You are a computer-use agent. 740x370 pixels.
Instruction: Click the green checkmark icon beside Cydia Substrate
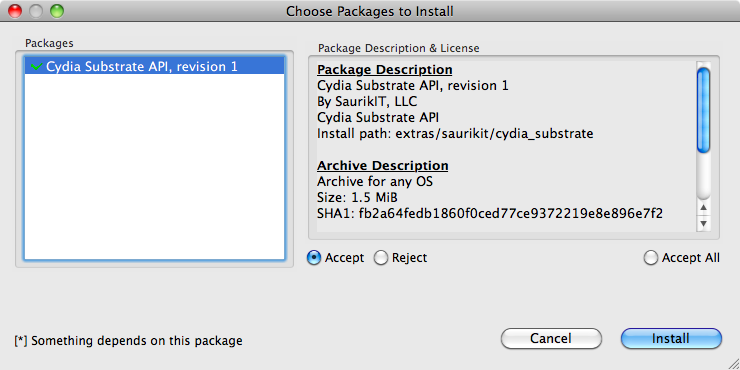[x=36, y=67]
